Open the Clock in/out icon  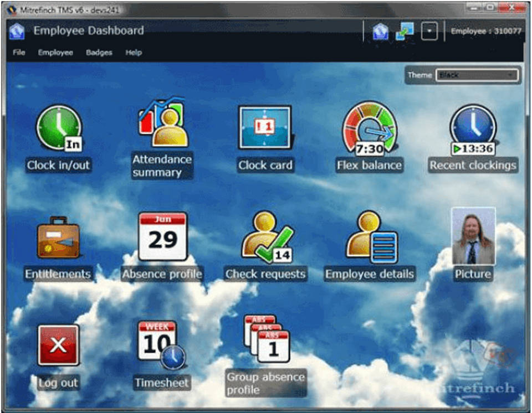click(x=59, y=129)
